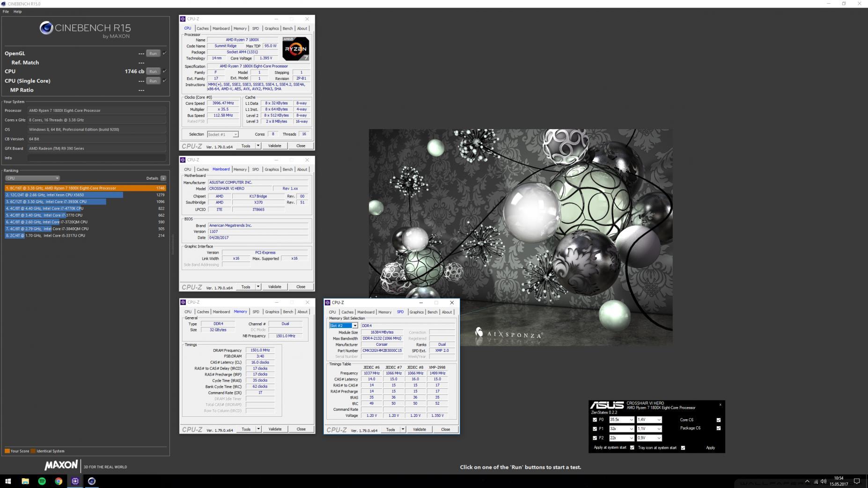Click the ASUS logo in ZenStates
Image resolution: width=868 pixels, height=488 pixels.
pos(606,405)
